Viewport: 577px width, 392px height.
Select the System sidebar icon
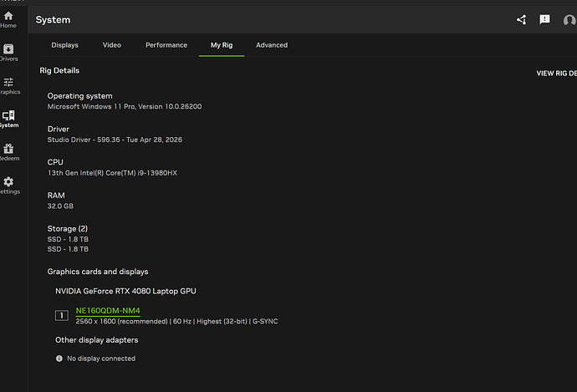coord(9,120)
